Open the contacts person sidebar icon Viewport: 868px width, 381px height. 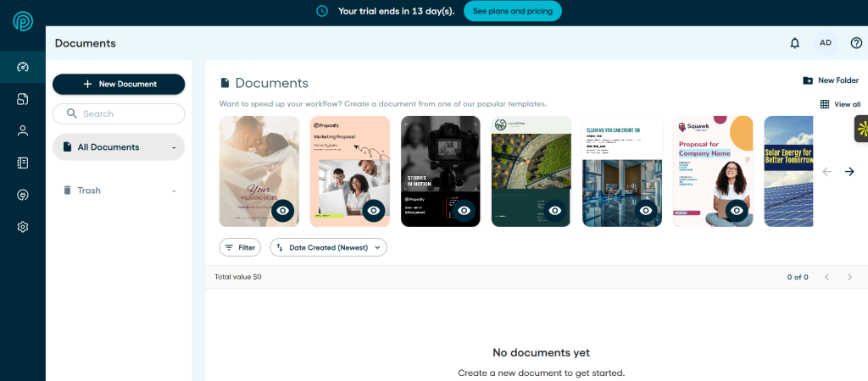(x=23, y=131)
